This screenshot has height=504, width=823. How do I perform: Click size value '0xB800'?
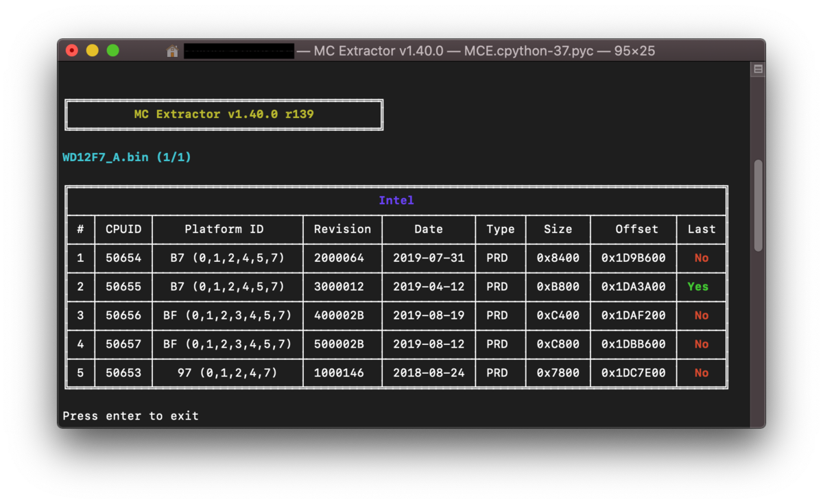coord(558,287)
